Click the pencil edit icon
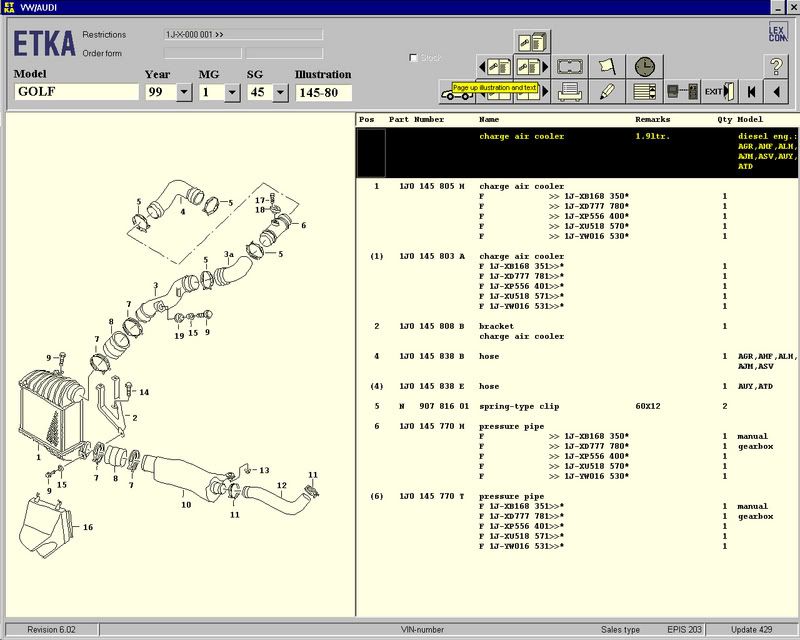 pyautogui.click(x=607, y=92)
